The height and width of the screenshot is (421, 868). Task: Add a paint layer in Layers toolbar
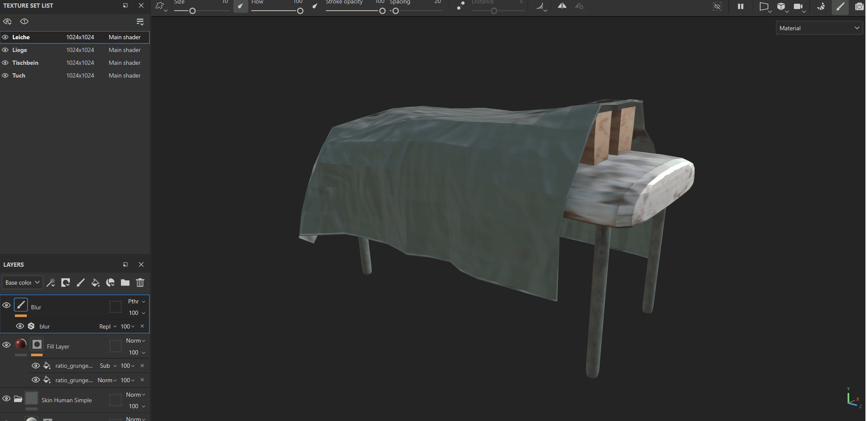coord(80,283)
